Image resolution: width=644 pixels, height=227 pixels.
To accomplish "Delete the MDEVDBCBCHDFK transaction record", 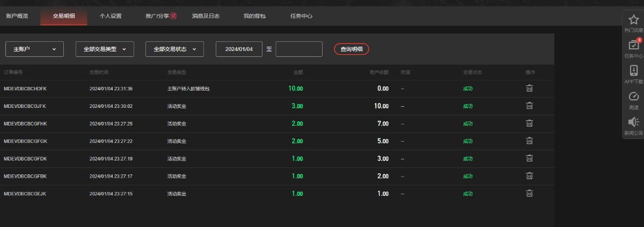I will (x=529, y=89).
